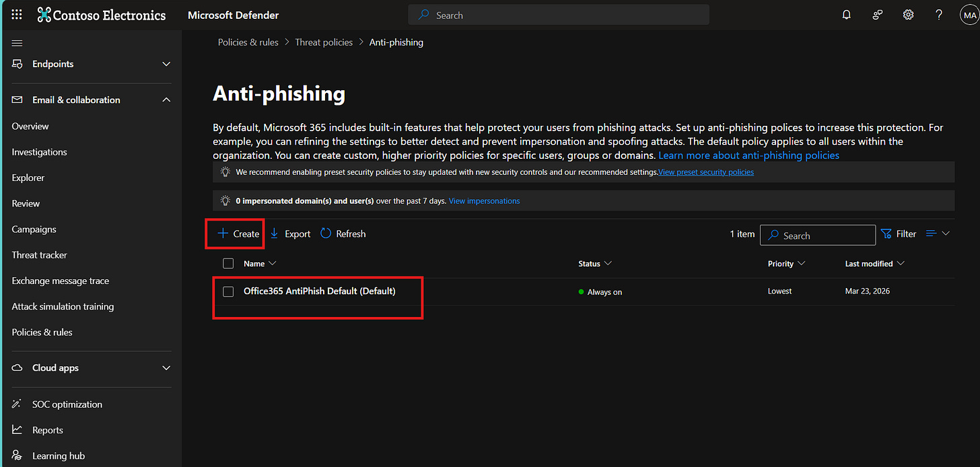Collapse the navigation hamburger menu

[x=17, y=43]
